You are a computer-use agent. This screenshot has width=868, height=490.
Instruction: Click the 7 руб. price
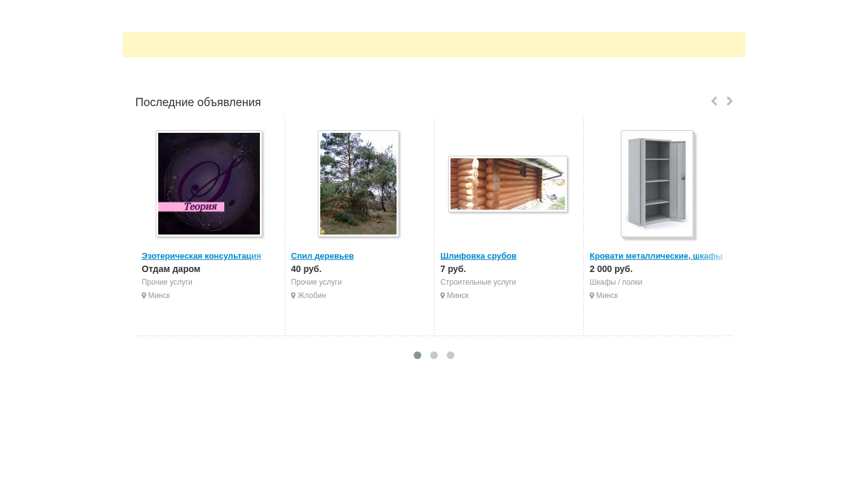click(x=453, y=269)
